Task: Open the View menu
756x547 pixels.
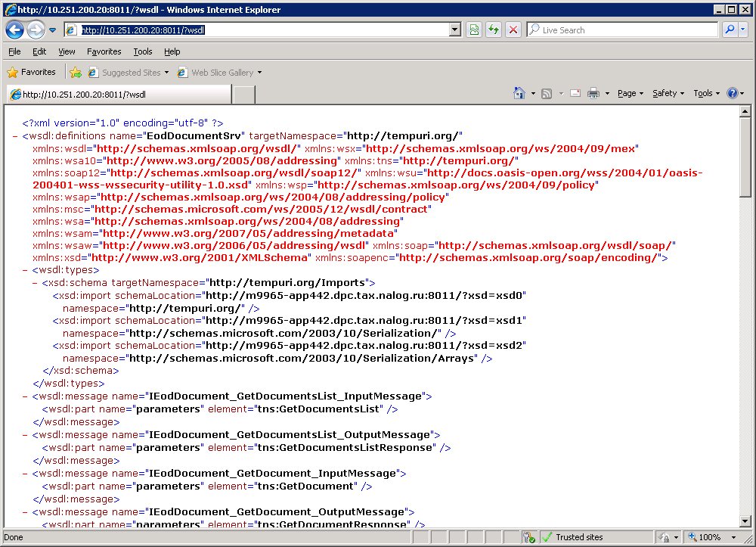Action: tap(67, 51)
